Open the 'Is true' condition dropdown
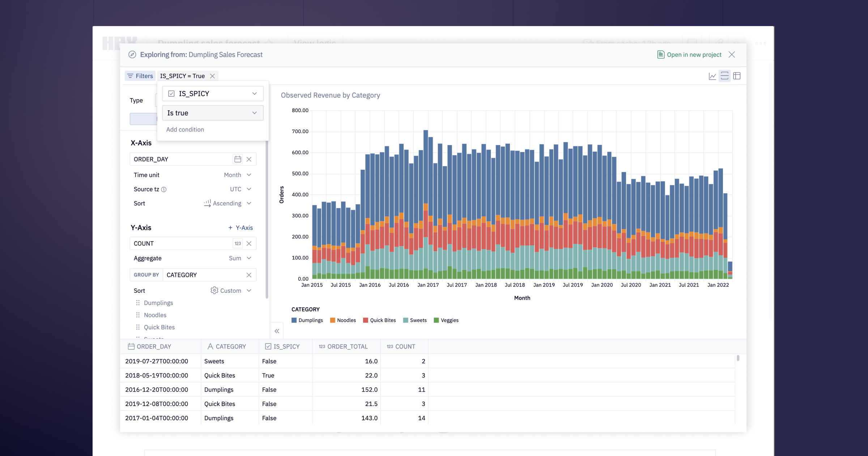Viewport: 868px width, 456px height. pos(213,113)
